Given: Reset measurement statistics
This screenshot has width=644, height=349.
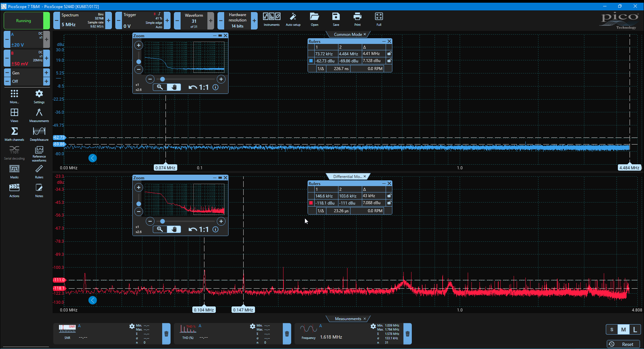Looking at the screenshot, I should (623, 344).
